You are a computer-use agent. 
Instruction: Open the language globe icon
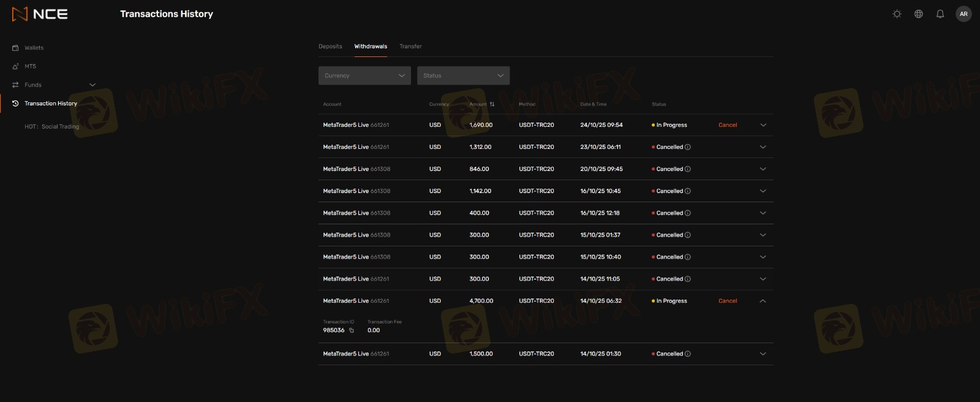pyautogui.click(x=918, y=14)
